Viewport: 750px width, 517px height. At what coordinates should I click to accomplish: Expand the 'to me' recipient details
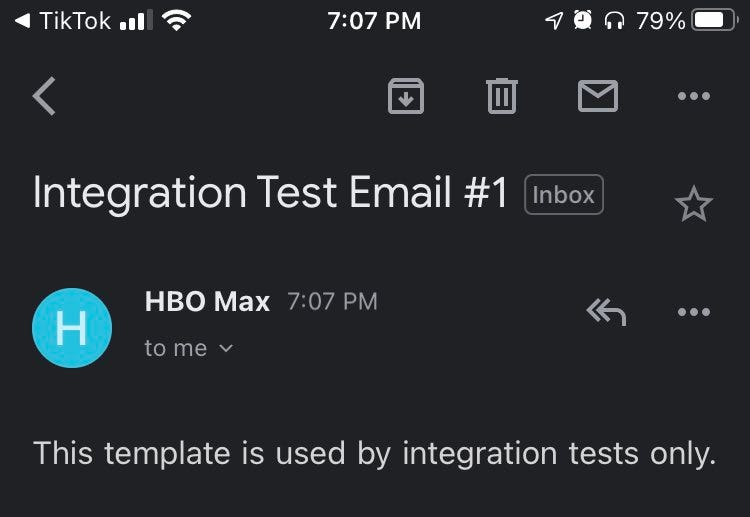point(188,348)
